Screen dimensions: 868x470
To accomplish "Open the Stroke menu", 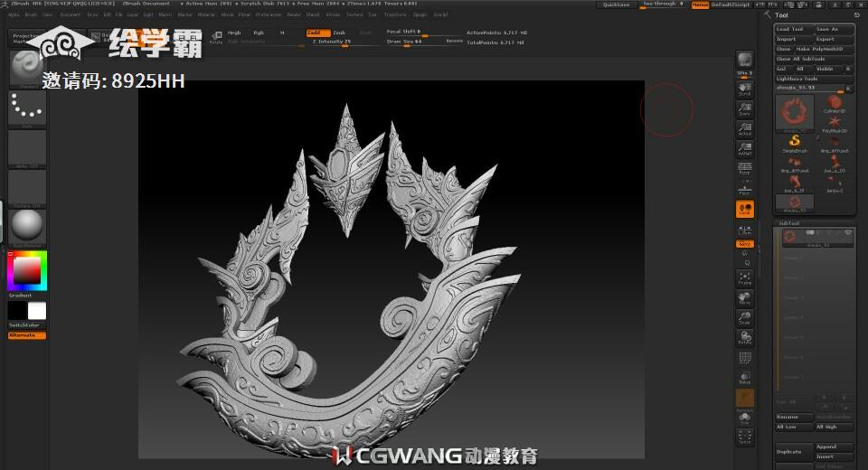I will click(x=334, y=14).
